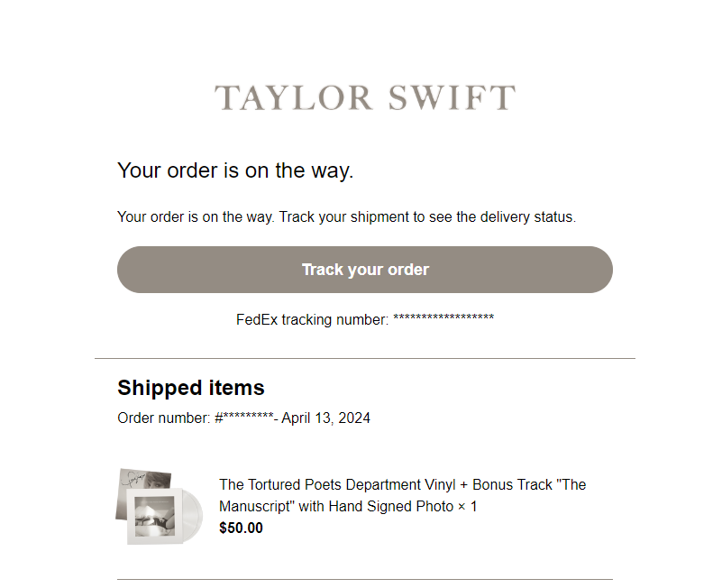The image size is (722, 588).
Task: Click the $50.00 price text
Action: click(x=241, y=528)
